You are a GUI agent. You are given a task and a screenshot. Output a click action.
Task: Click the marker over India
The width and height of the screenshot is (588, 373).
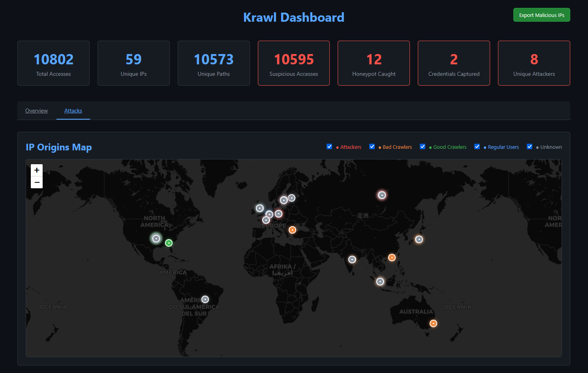[x=352, y=259]
